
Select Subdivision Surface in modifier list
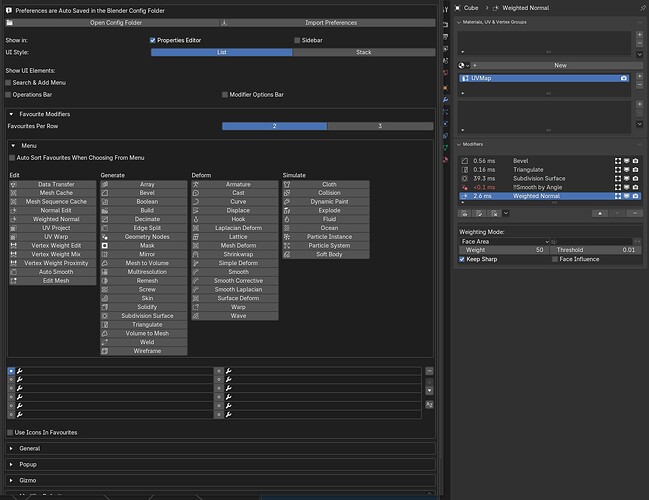(x=539, y=178)
